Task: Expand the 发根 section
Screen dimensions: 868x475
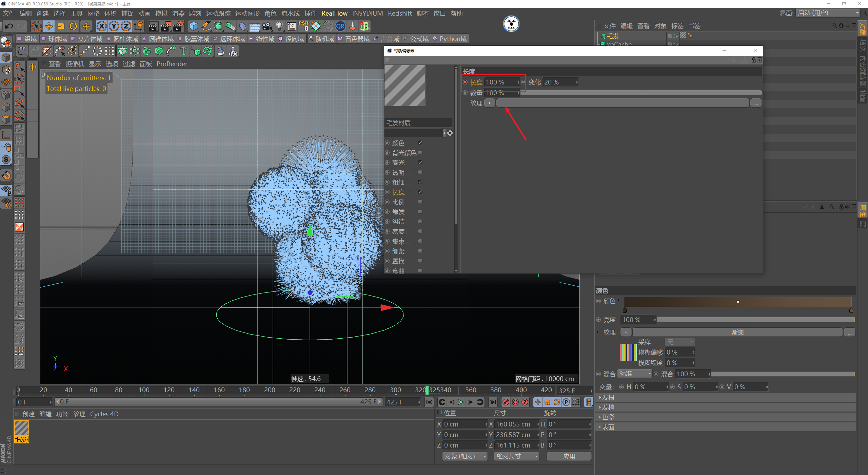Action: click(608, 397)
